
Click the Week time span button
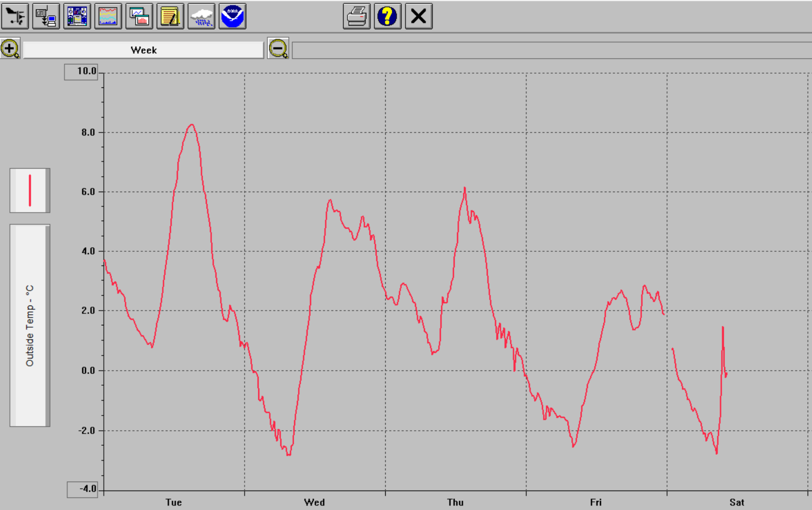click(144, 50)
